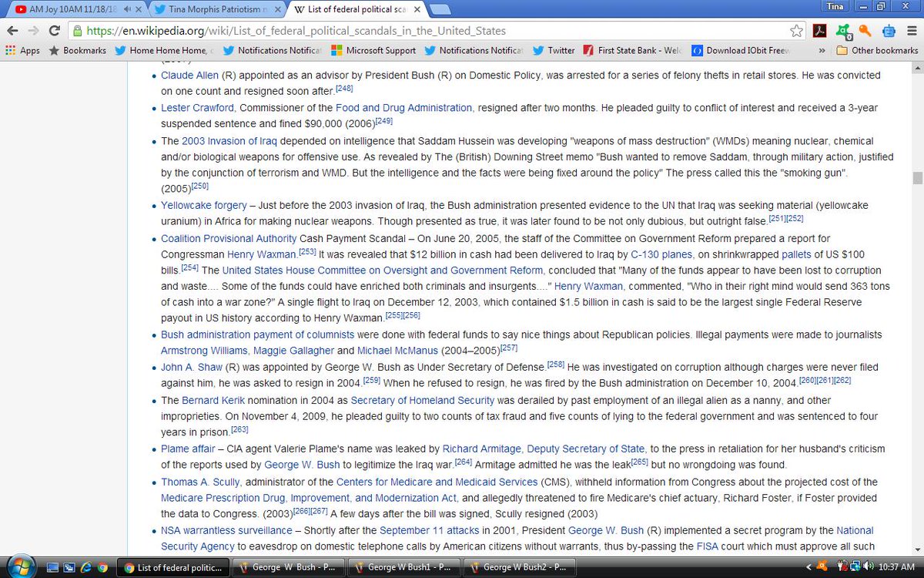Open the Microsoft Support bookmark
Viewport: 924px width, 578px height.
pyautogui.click(x=373, y=50)
